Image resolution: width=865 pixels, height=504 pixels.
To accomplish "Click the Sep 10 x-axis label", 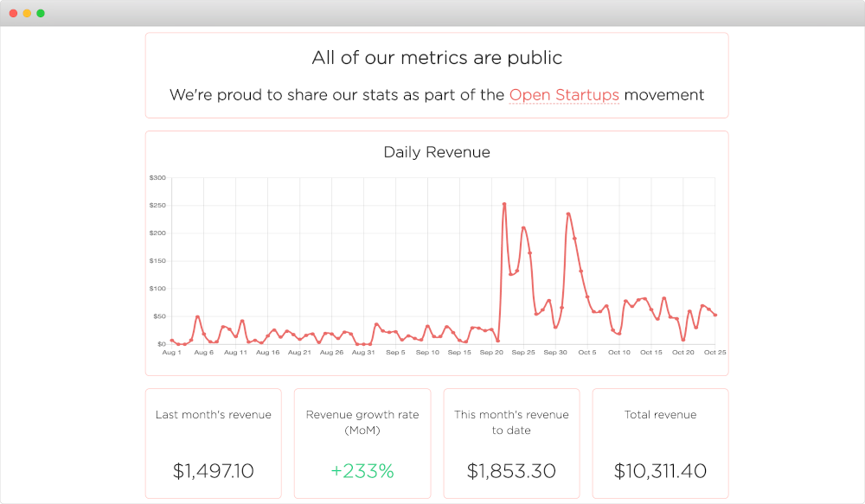I will pyautogui.click(x=427, y=353).
